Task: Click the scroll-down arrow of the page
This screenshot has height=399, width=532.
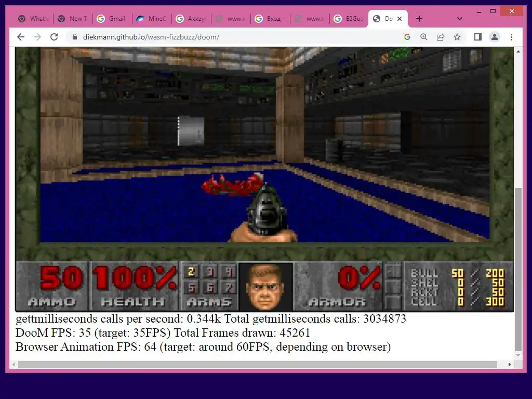Action: [518, 355]
